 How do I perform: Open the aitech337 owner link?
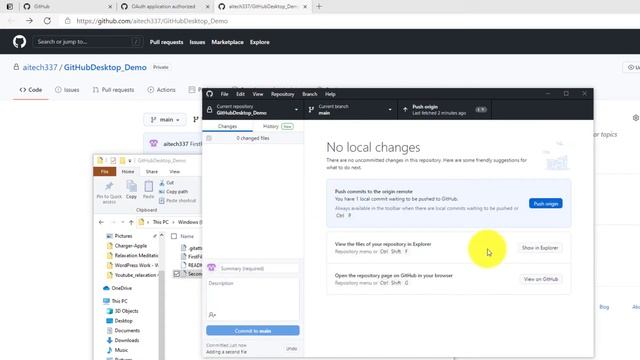click(x=40, y=67)
